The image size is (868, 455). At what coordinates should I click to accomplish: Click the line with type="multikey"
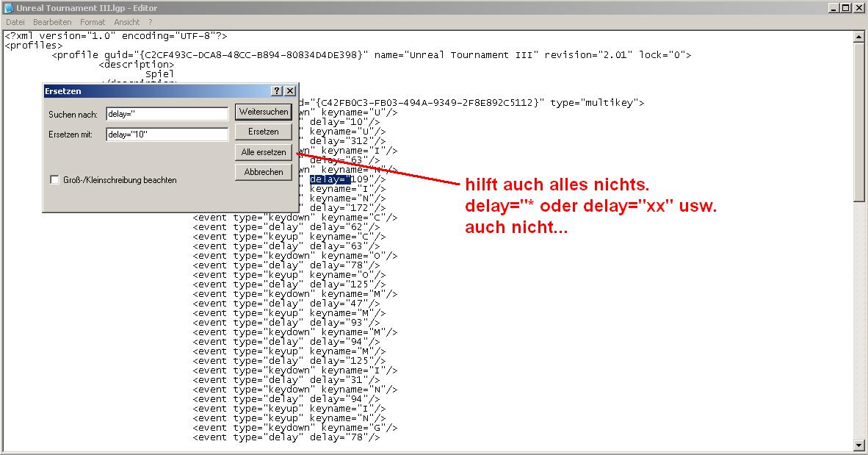(x=471, y=102)
